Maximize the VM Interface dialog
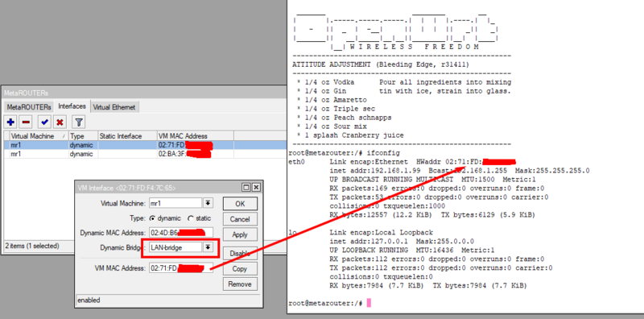 (x=246, y=188)
